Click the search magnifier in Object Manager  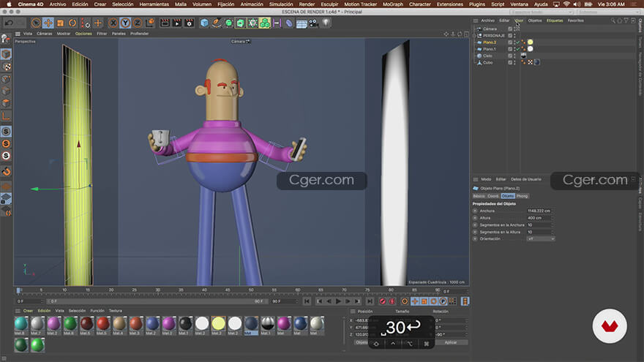click(613, 20)
